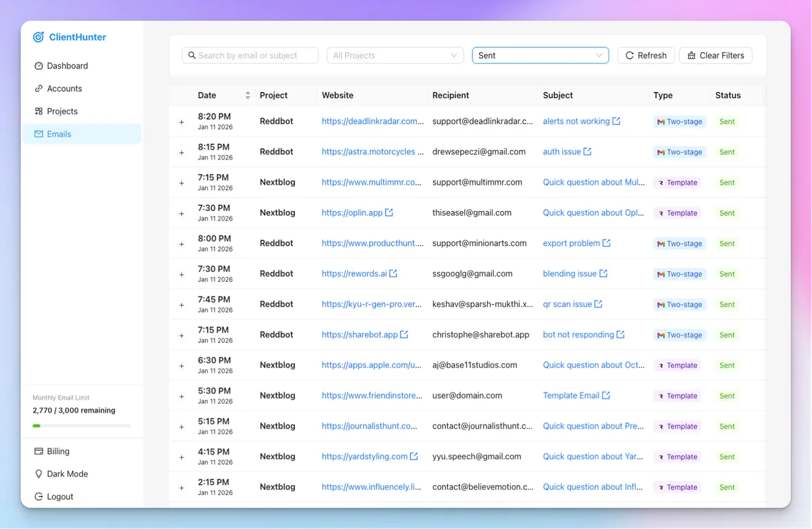The width and height of the screenshot is (812, 529).
Task: Click external link icon after auth issue
Action: (587, 152)
